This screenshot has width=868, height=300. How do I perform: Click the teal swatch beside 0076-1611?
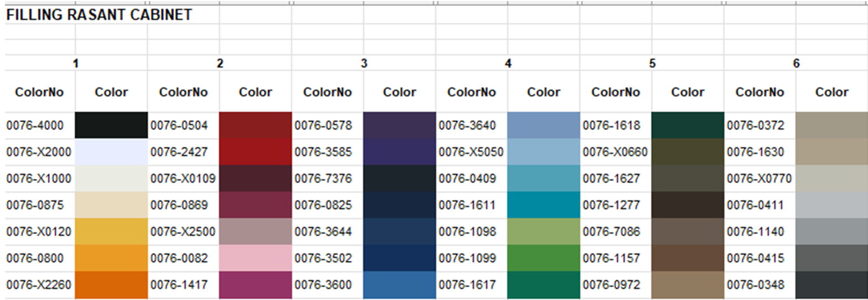click(x=543, y=205)
